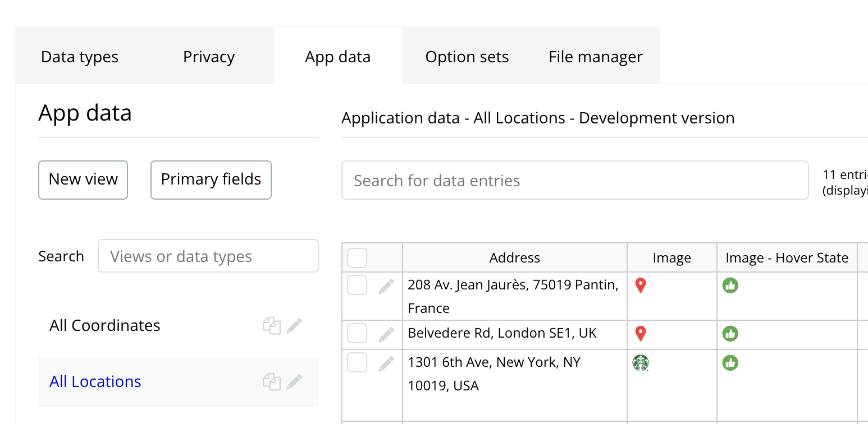Open the Option sets tab
This screenshot has width=868, height=424.
467,57
